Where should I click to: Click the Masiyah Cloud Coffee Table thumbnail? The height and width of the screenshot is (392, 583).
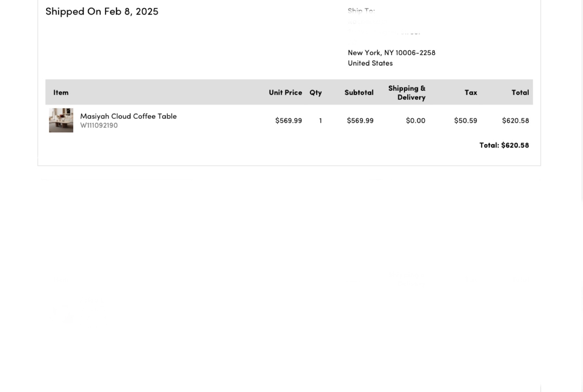(61, 120)
